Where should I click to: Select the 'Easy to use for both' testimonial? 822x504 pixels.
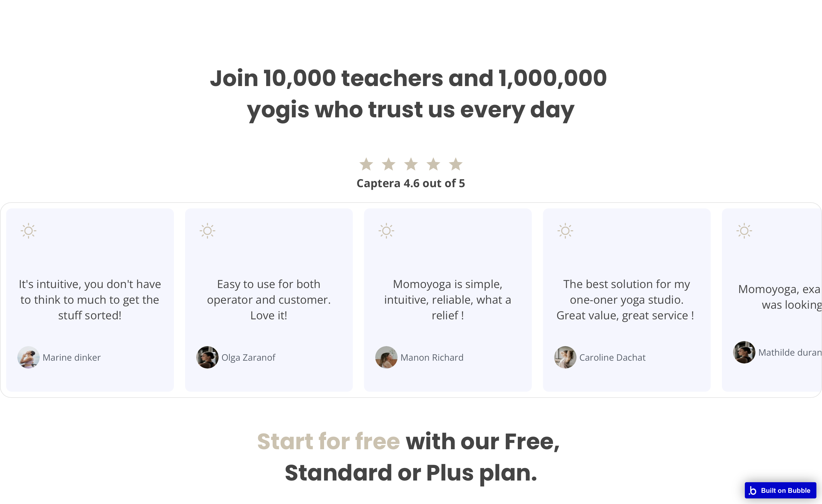269,300
